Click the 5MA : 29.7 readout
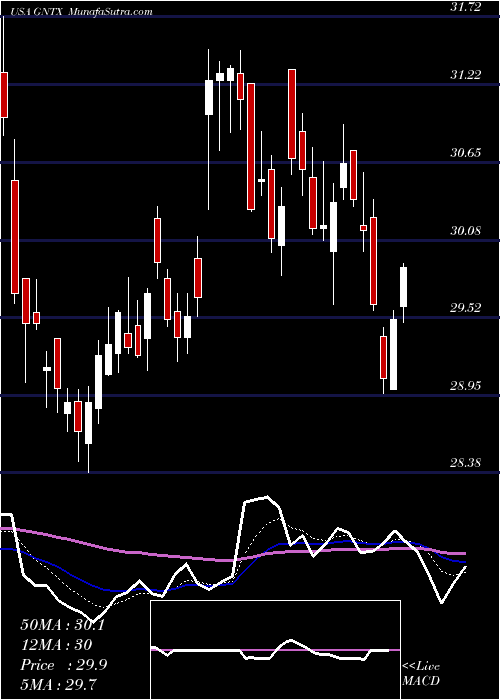 pos(59,685)
